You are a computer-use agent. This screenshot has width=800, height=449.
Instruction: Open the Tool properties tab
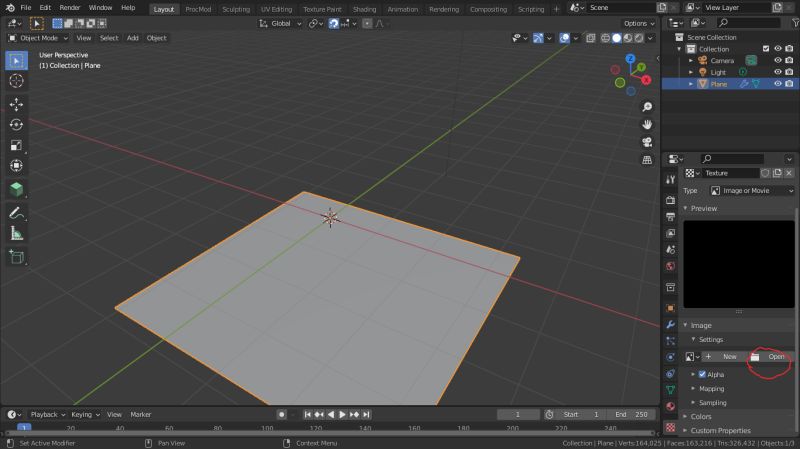click(670, 180)
